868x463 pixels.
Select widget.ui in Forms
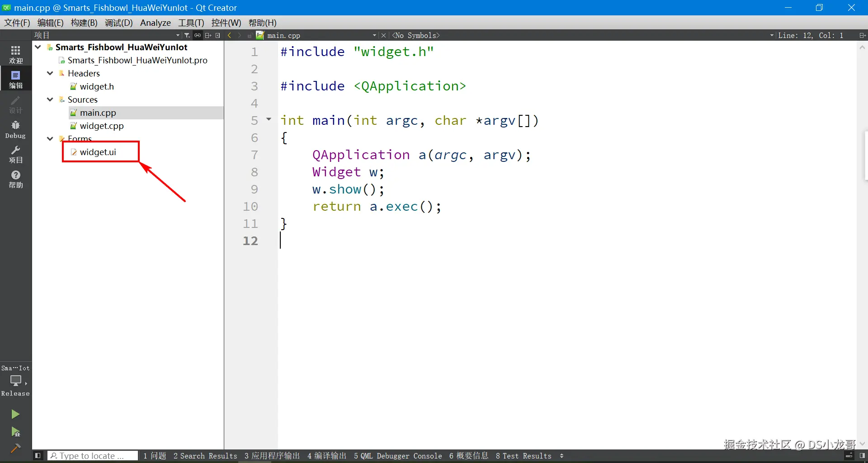[98, 152]
